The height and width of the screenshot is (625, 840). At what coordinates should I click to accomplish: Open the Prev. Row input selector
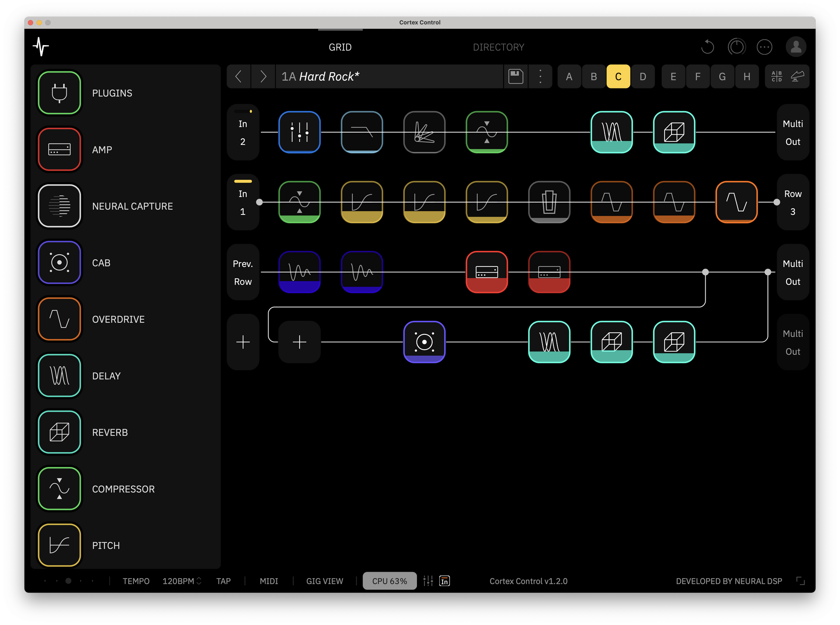tap(243, 272)
